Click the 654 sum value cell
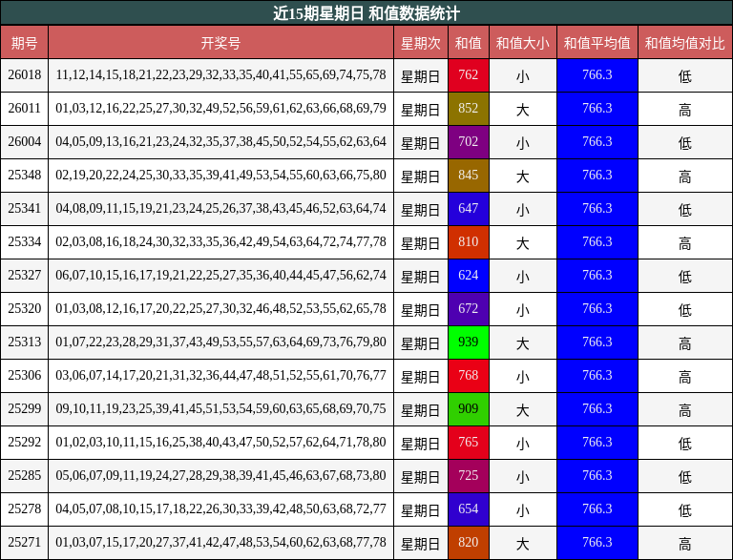The image size is (733, 560). click(469, 509)
